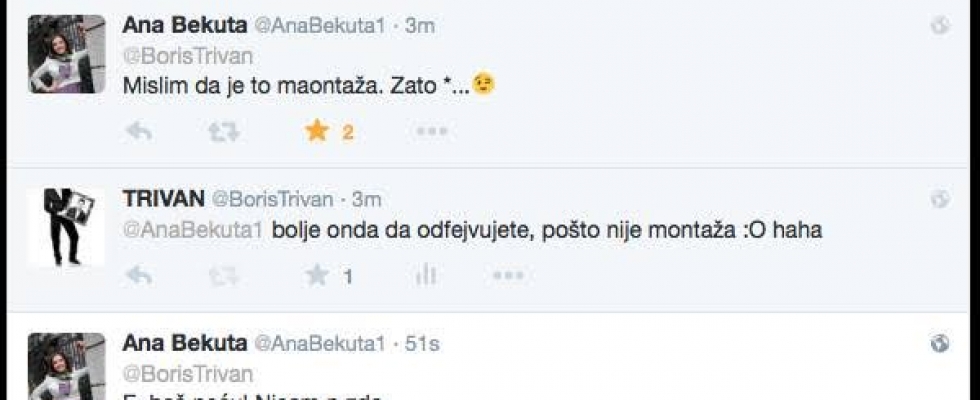Open the Ana Bekuta name link in first tweet
The image size is (980, 400).
click(x=184, y=25)
